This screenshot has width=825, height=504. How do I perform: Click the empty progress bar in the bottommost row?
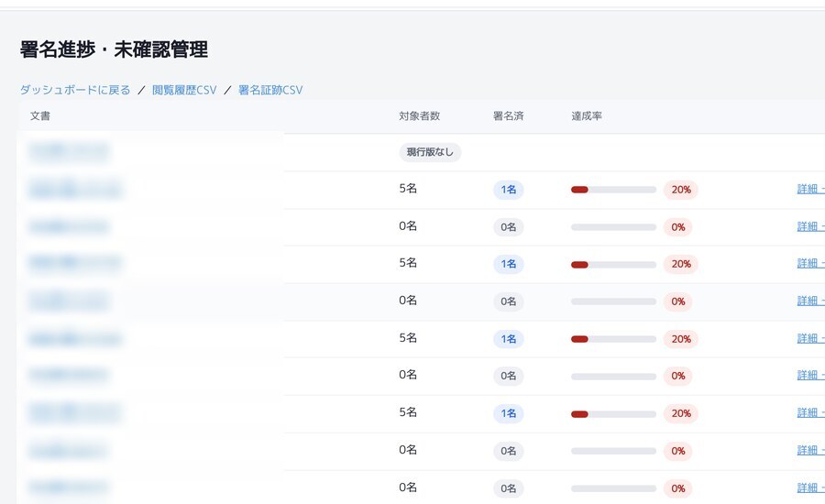pyautogui.click(x=613, y=488)
